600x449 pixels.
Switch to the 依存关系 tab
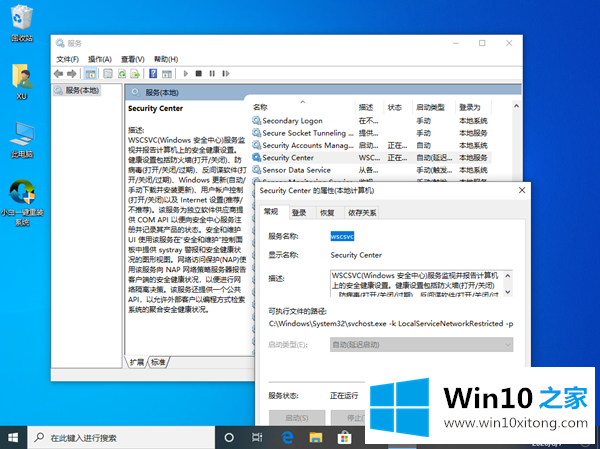[x=362, y=213]
